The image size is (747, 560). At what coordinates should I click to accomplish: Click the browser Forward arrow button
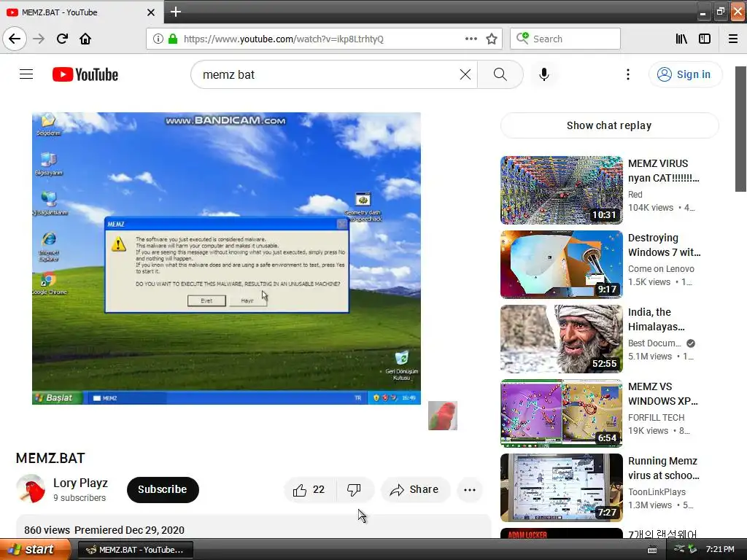(39, 39)
